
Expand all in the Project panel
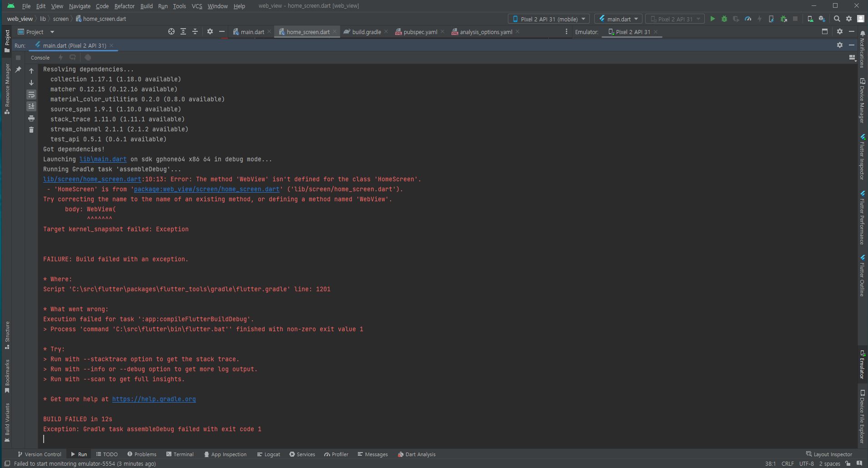(x=183, y=31)
